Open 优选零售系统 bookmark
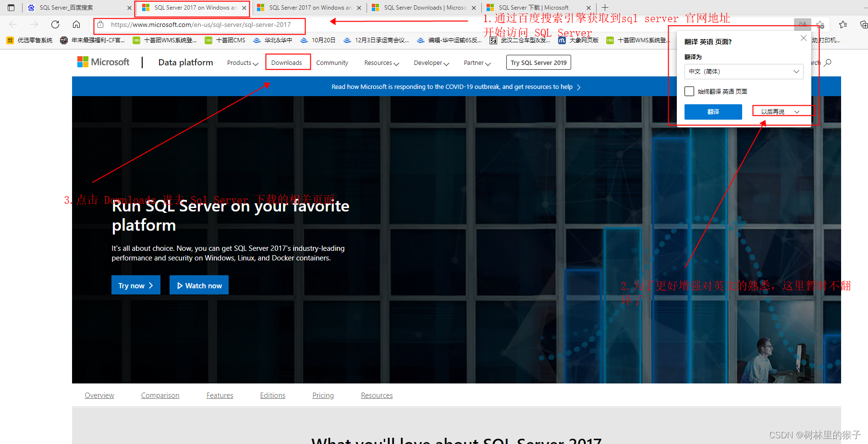Viewport: 868px width, 444px height. pos(30,40)
